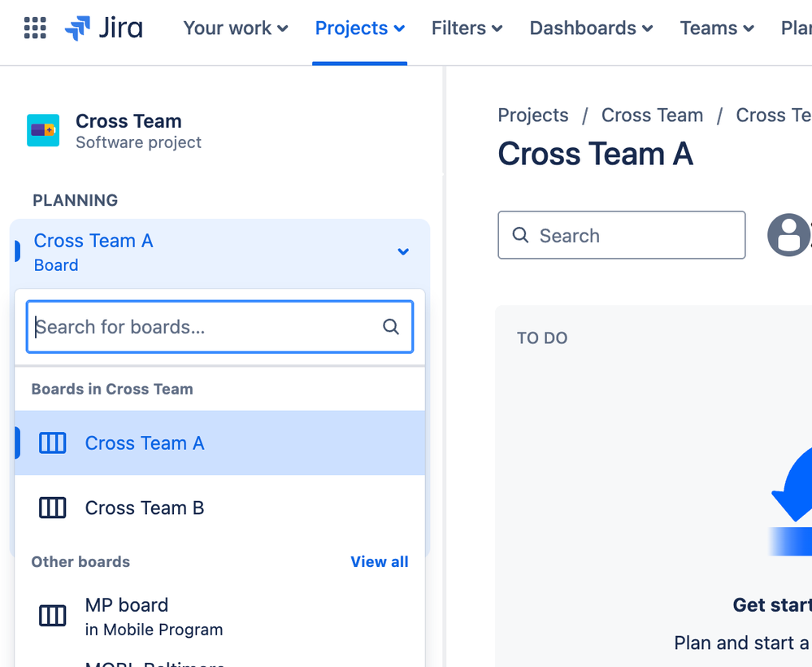Click View all other boards link
The height and width of the screenshot is (667, 812).
click(380, 562)
